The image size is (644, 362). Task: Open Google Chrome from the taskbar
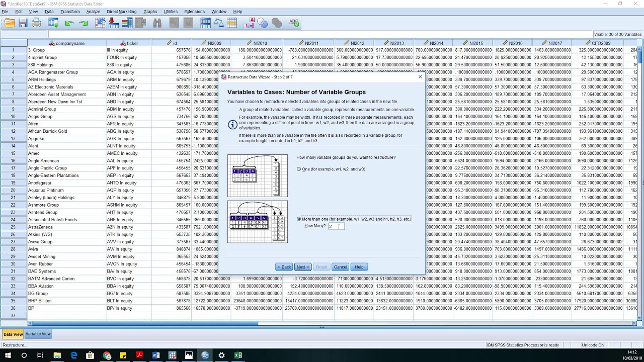107,355
